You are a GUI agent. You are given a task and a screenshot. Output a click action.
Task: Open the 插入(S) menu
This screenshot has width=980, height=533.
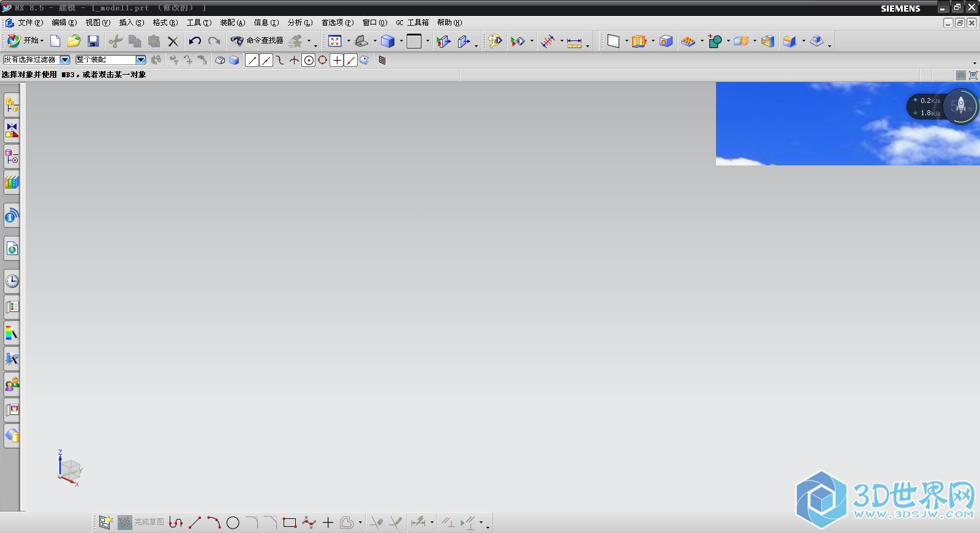point(132,23)
